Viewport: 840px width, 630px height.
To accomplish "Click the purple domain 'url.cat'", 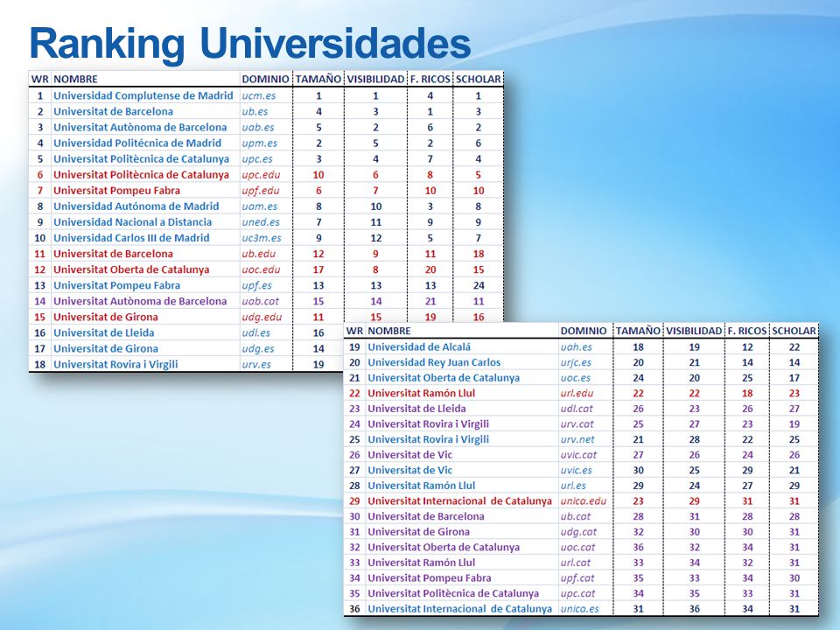I will tap(576, 563).
